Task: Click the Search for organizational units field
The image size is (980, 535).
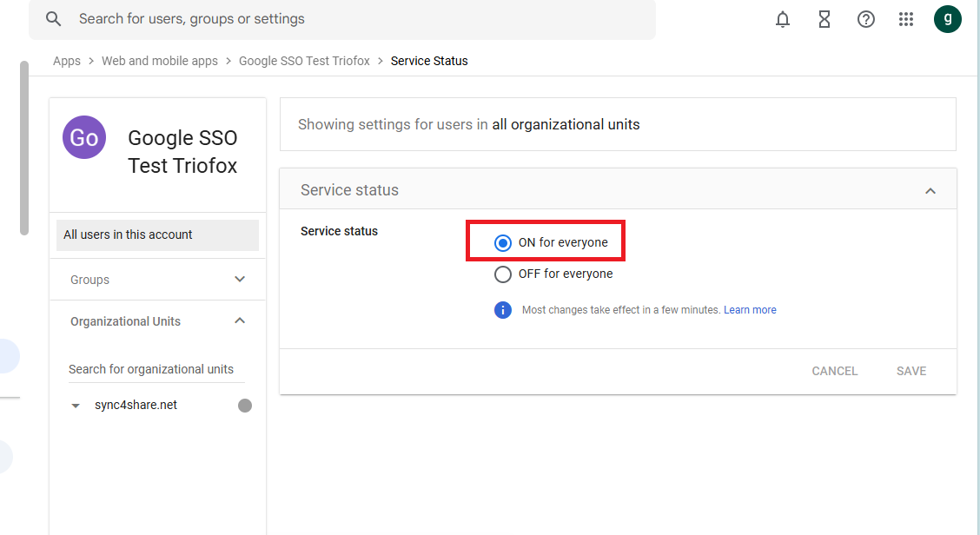Action: (156, 369)
